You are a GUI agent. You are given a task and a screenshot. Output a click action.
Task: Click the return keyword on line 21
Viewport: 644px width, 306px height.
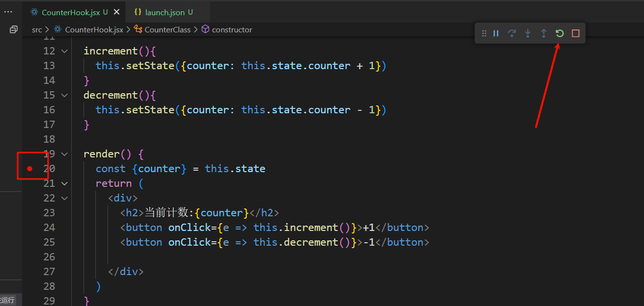[x=114, y=183]
